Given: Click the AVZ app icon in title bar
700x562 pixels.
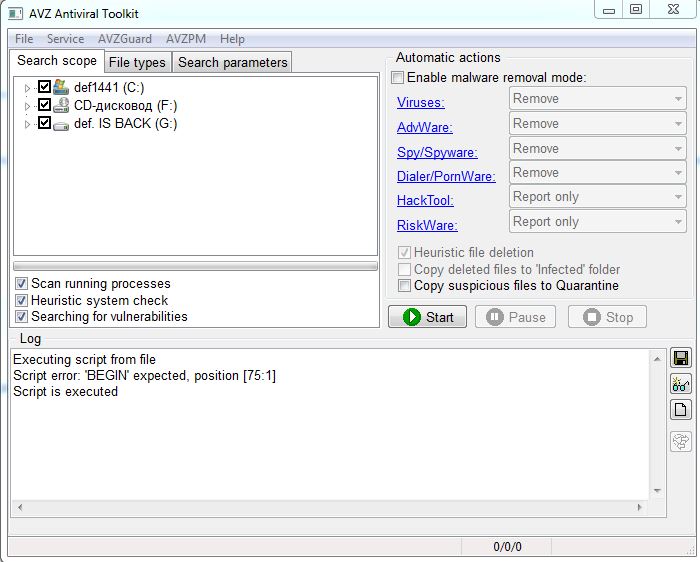Looking at the screenshot, I should coord(15,13).
